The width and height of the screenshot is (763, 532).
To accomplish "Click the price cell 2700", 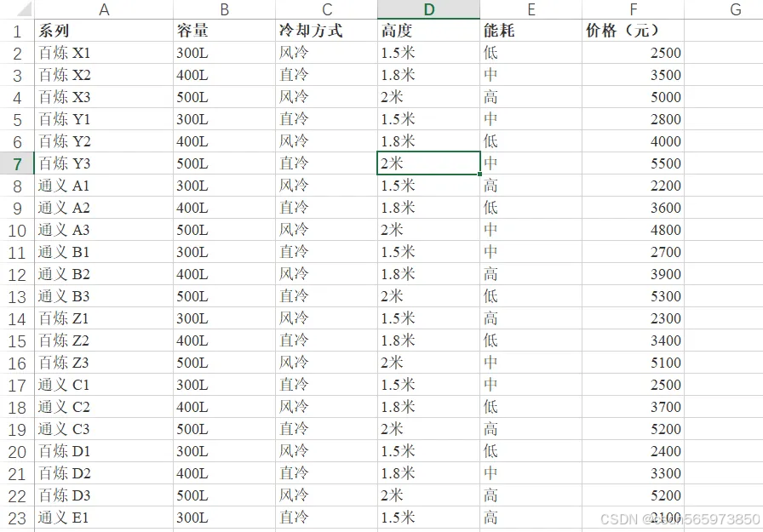I will tap(633, 252).
